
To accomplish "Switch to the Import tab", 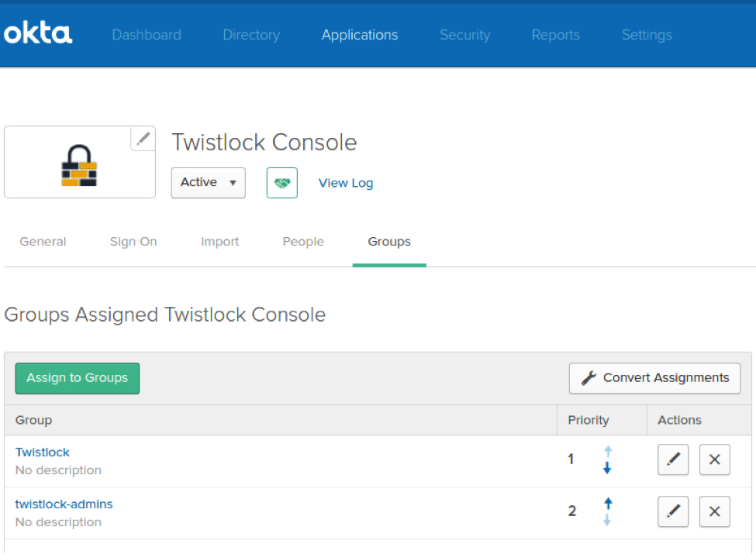I will tap(220, 241).
